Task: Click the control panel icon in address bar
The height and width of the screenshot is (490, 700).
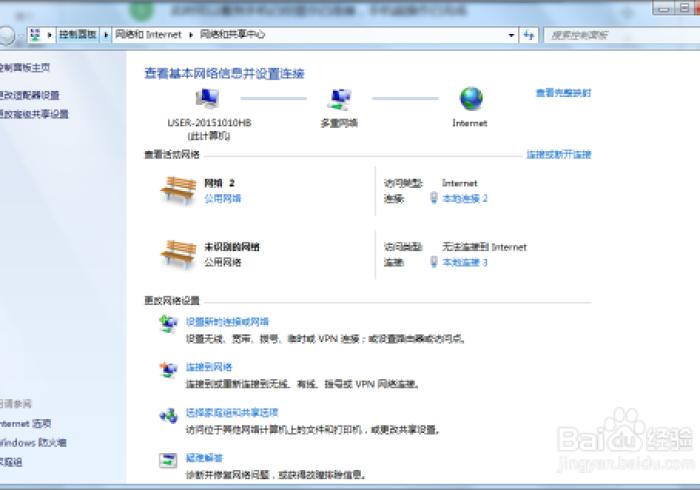Action: [x=35, y=34]
